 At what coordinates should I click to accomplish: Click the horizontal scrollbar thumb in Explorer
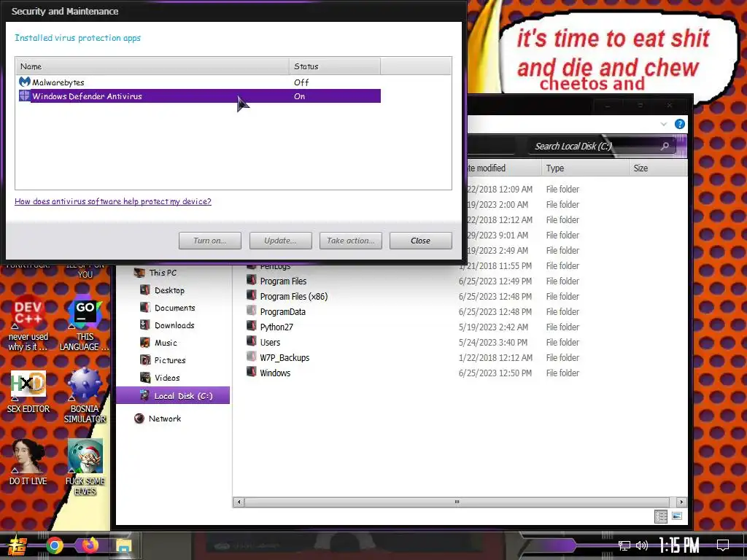pyautogui.click(x=457, y=502)
